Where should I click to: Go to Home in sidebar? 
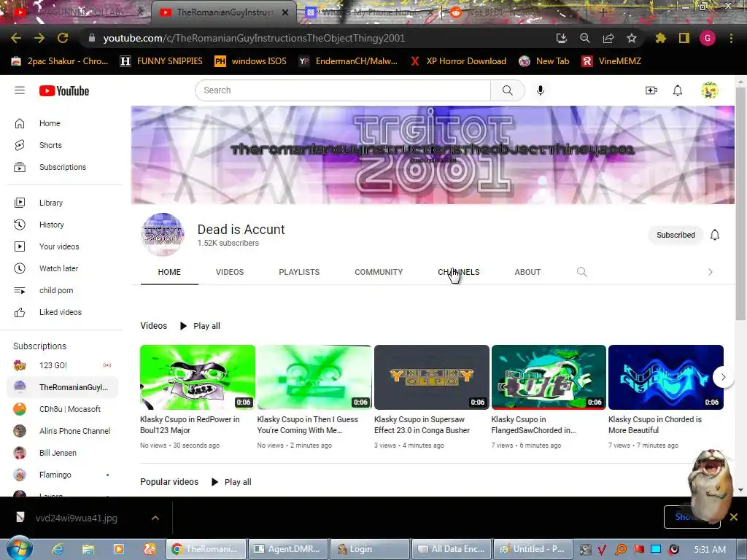click(x=62, y=123)
